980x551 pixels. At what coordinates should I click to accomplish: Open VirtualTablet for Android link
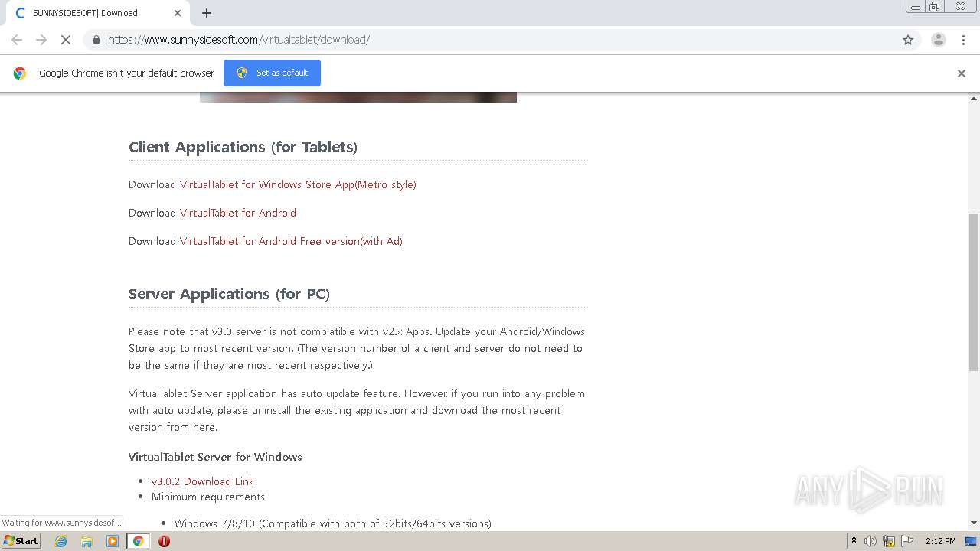coord(238,213)
